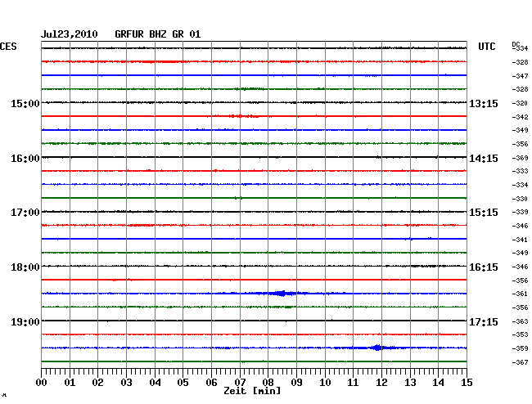
Task: Click minute tick label 06
Action: [211, 383]
